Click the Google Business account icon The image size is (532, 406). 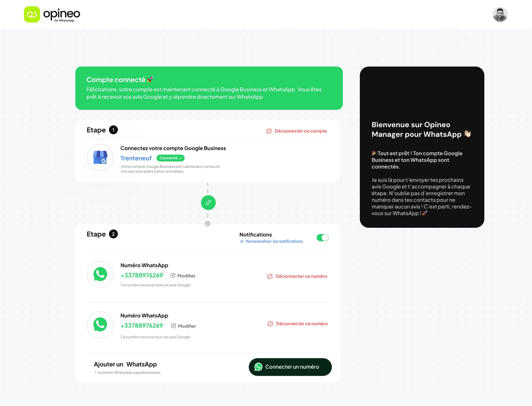tap(100, 158)
